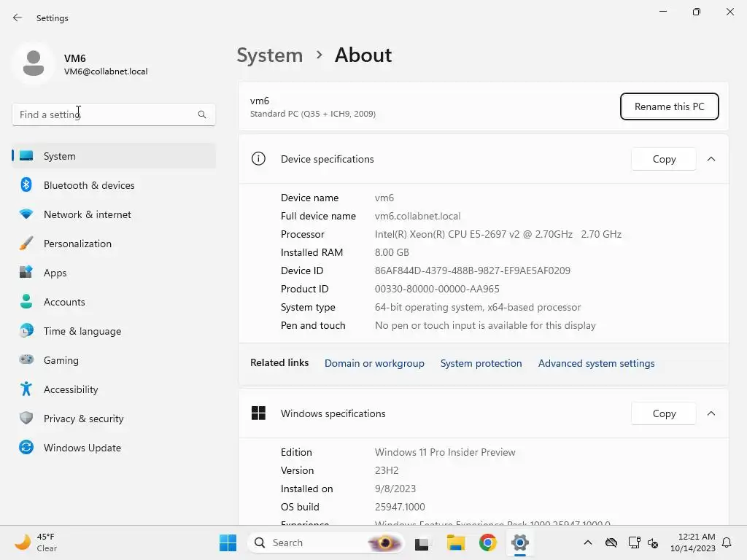Select the Privacy & security menu entry
Viewport: 747px width, 560px height.
114,418
